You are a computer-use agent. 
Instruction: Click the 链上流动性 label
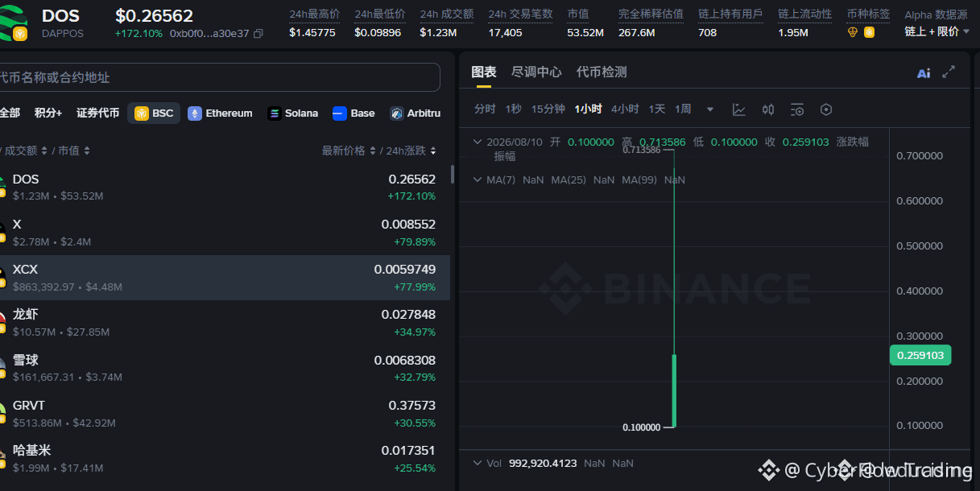(x=804, y=14)
